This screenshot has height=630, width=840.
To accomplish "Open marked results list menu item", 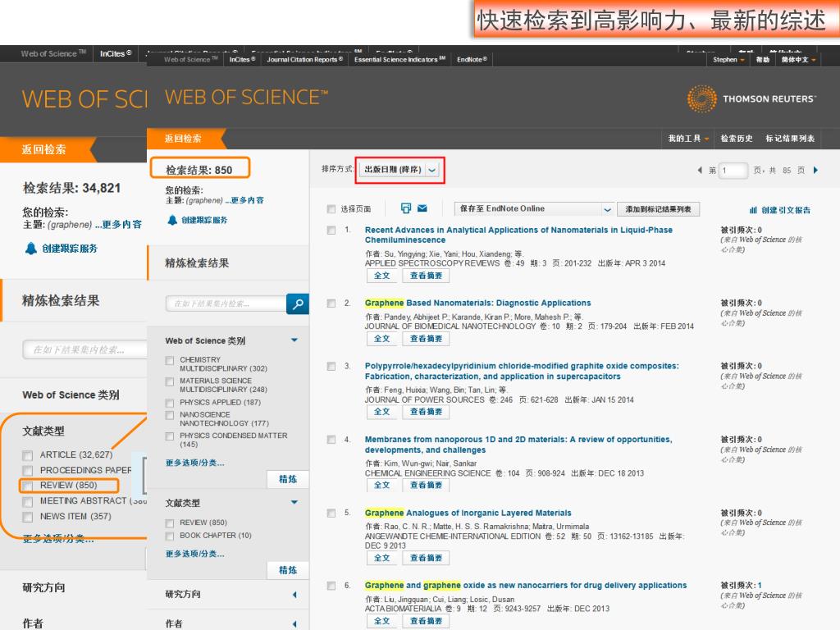I will [790, 139].
